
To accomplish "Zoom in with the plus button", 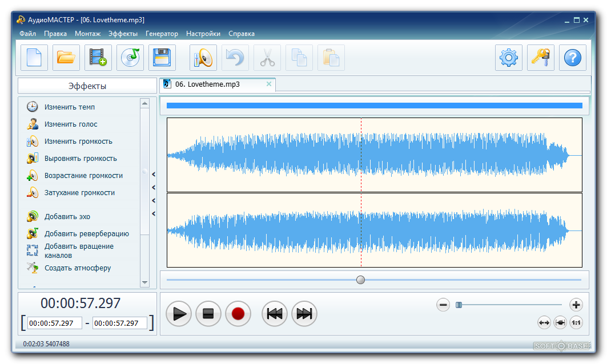I will [x=576, y=305].
